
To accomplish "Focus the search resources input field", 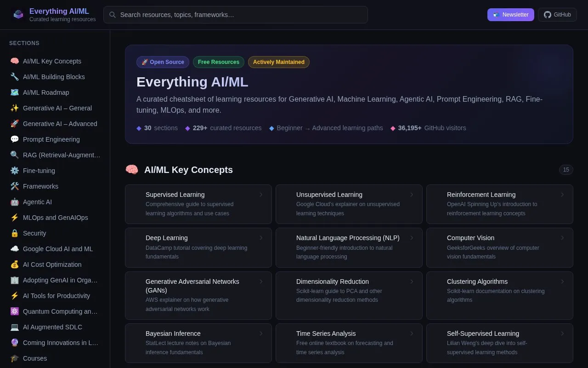I will pyautogui.click(x=236, y=15).
